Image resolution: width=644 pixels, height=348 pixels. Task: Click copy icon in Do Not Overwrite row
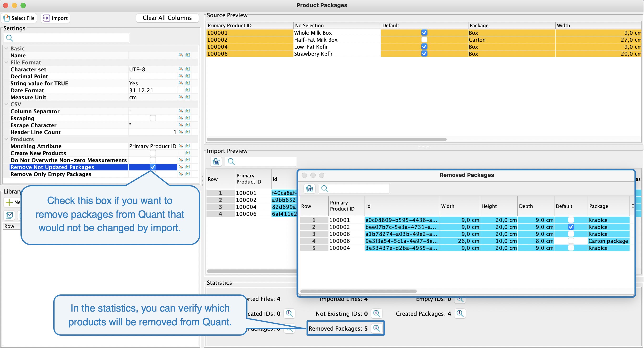coord(188,160)
